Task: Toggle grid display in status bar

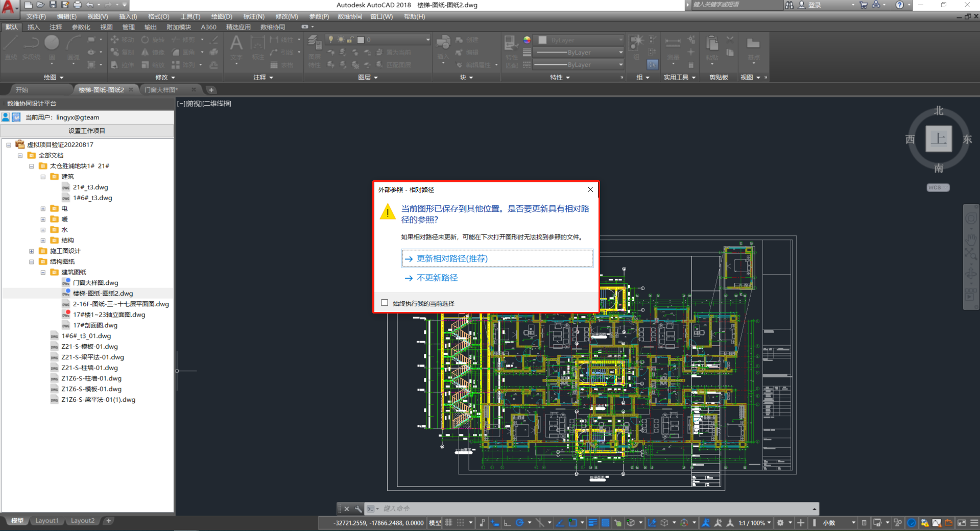Action: (x=448, y=523)
